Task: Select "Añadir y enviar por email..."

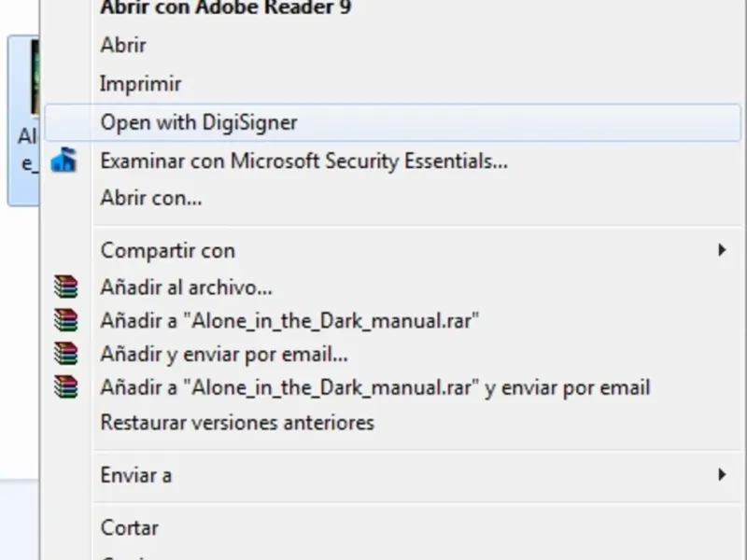Action: pos(224,355)
